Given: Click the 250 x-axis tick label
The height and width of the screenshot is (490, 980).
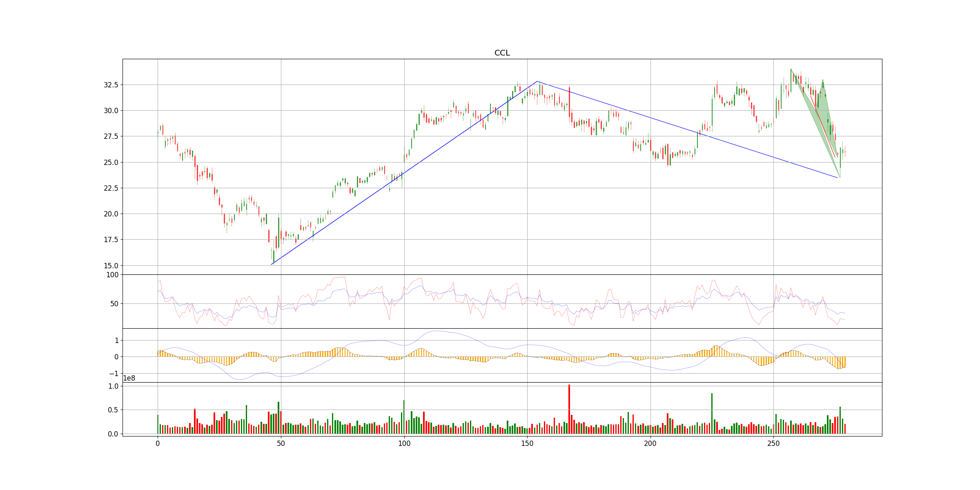Looking at the screenshot, I should click(773, 443).
